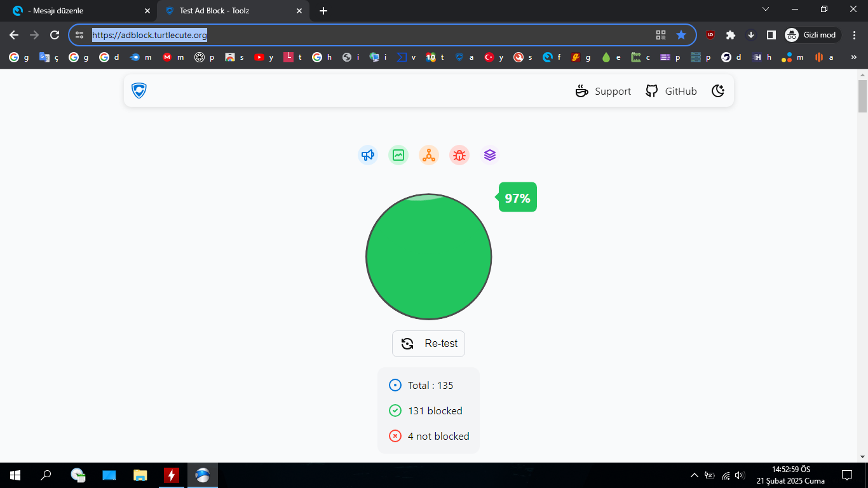This screenshot has height=488, width=868.
Task: Open the orange bars bookmark 'a'
Action: (824, 57)
